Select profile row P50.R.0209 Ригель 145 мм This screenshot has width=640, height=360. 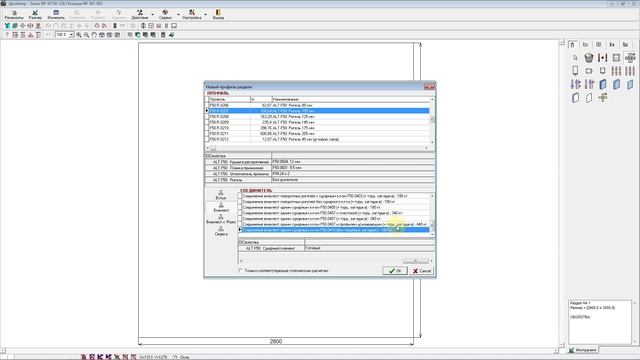point(319,122)
